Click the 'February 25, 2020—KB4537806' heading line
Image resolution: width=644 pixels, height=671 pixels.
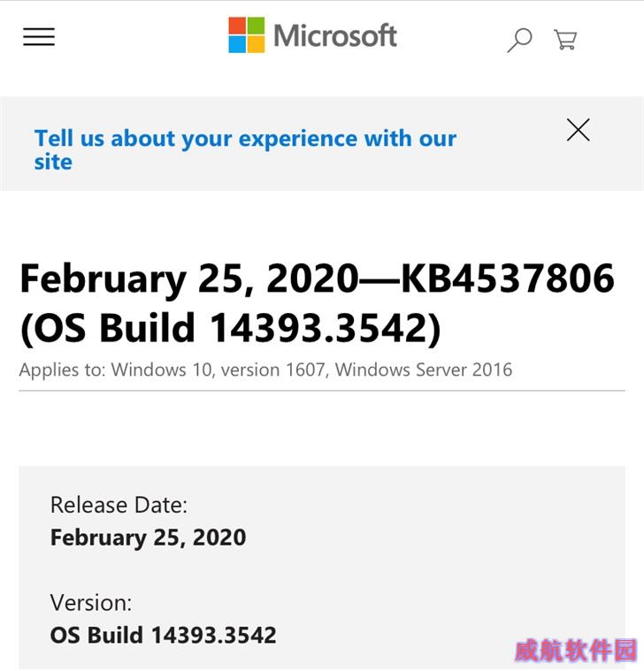pyautogui.click(x=318, y=278)
